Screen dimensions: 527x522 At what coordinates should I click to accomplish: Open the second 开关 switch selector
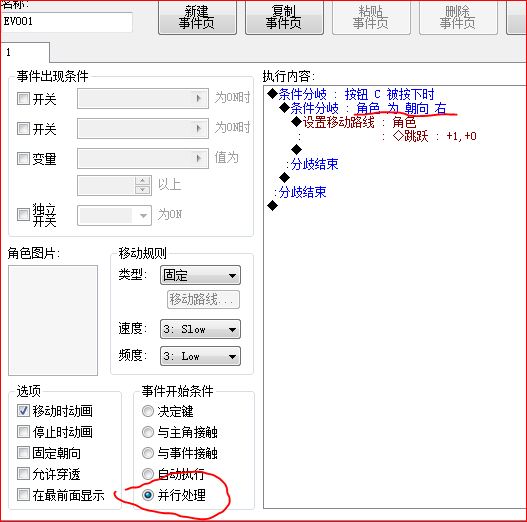[x=143, y=128]
